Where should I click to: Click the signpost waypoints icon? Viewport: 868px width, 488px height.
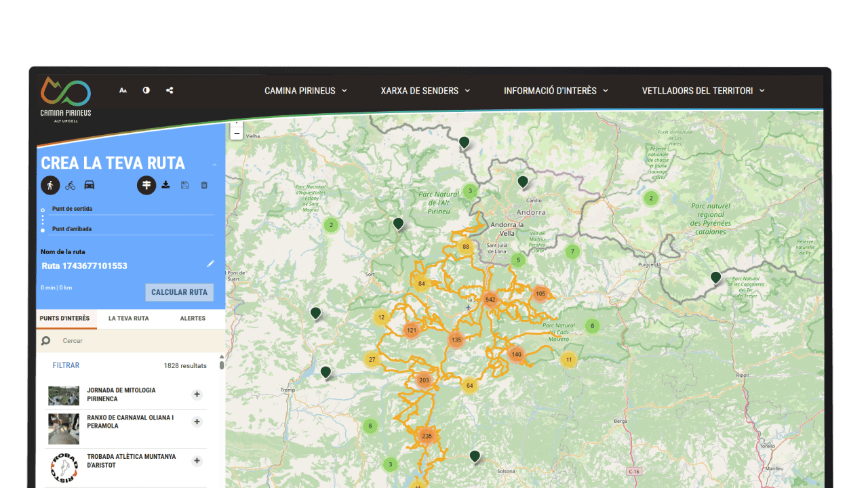pyautogui.click(x=146, y=185)
